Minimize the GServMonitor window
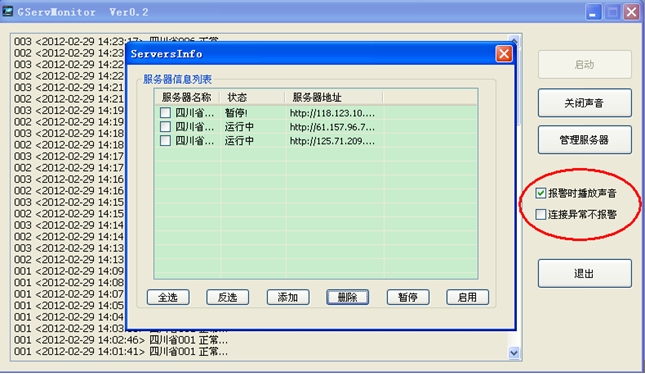Viewport: 645px width, 374px height. point(593,12)
